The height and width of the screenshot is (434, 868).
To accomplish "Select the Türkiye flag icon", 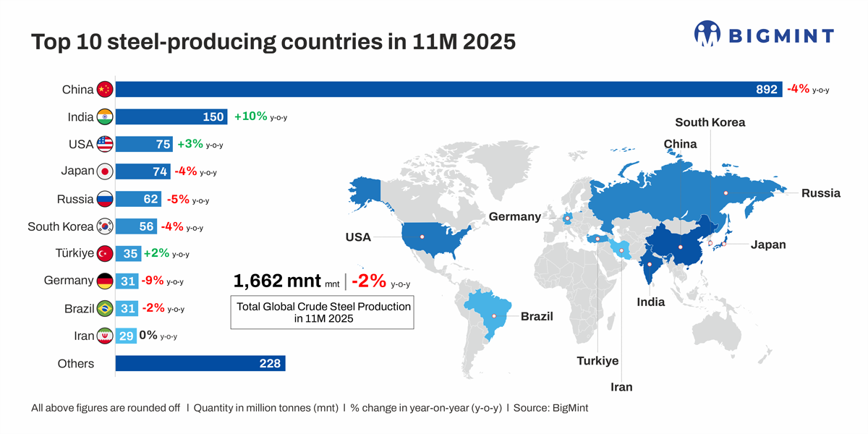I will (x=106, y=252).
